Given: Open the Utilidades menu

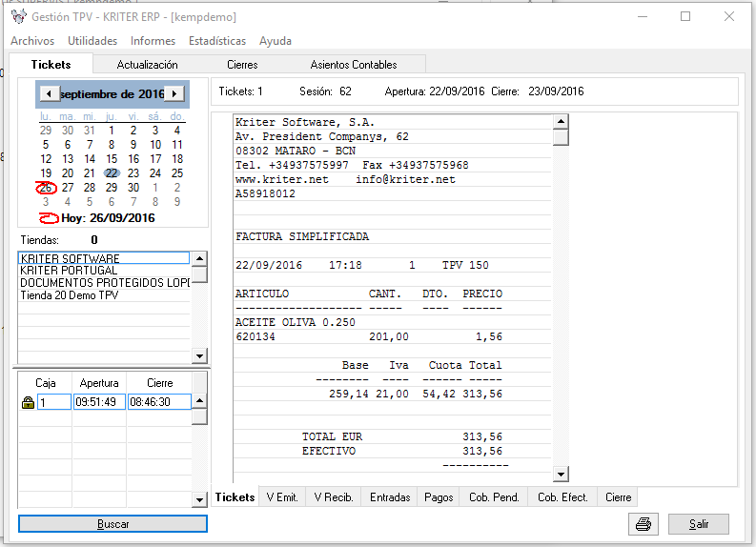Looking at the screenshot, I should pyautogui.click(x=92, y=41).
